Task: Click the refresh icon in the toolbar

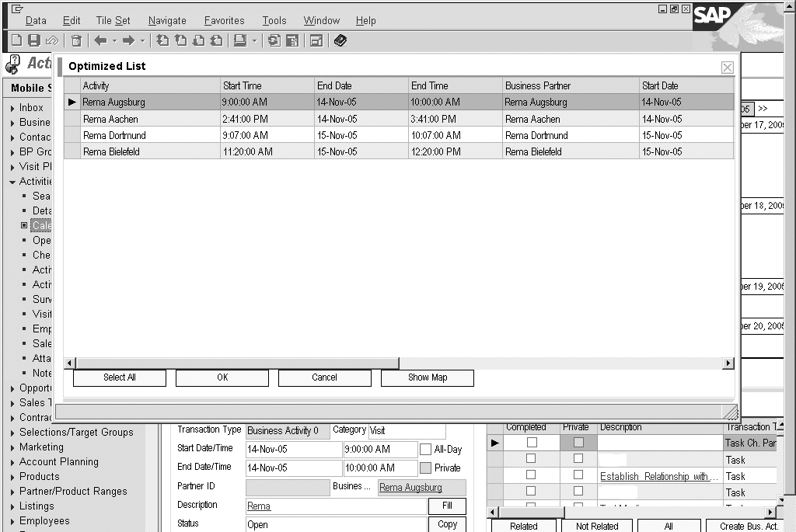Action: point(274,40)
